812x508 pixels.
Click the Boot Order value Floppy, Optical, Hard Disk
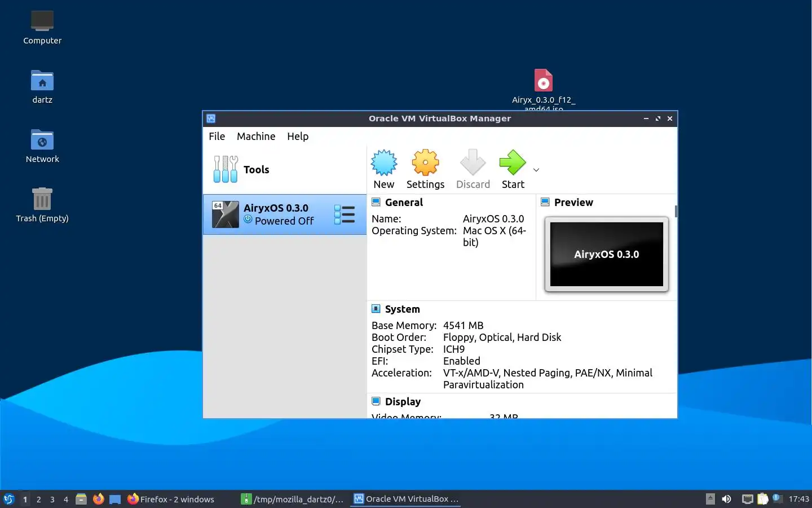point(502,337)
